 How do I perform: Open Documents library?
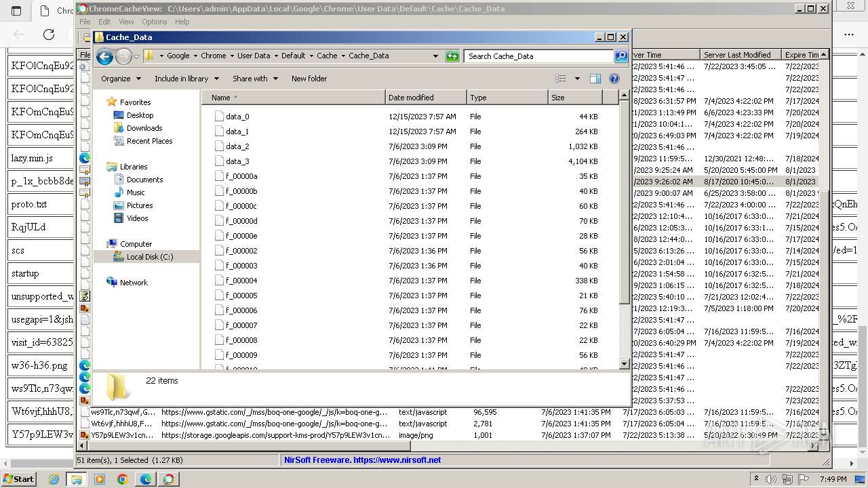[144, 180]
